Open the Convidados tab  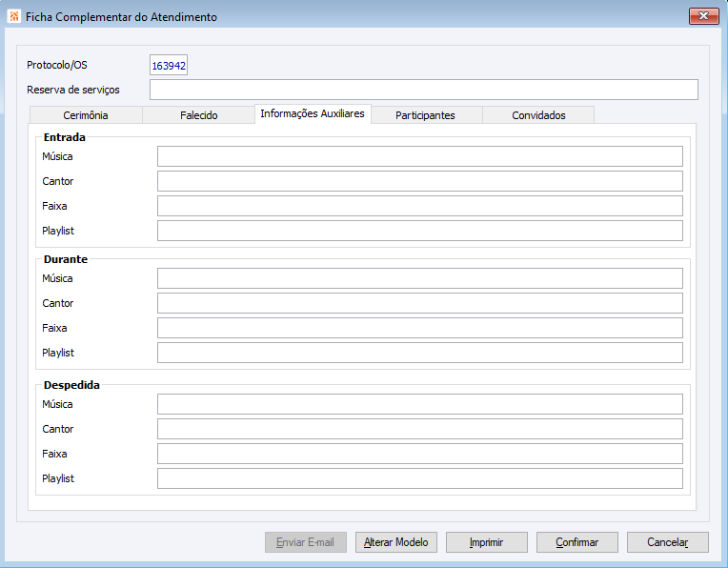pyautogui.click(x=538, y=115)
